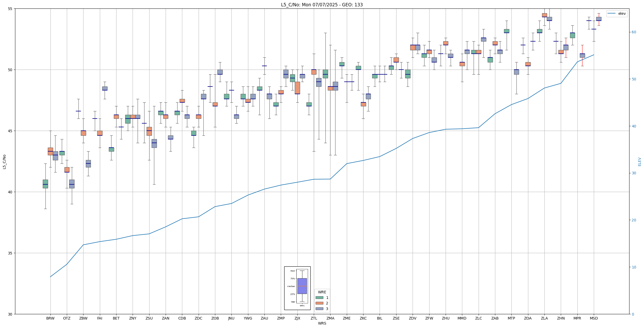Click the ZTL station tick label
Viewport: 644px width, 328px height.
[x=314, y=318]
